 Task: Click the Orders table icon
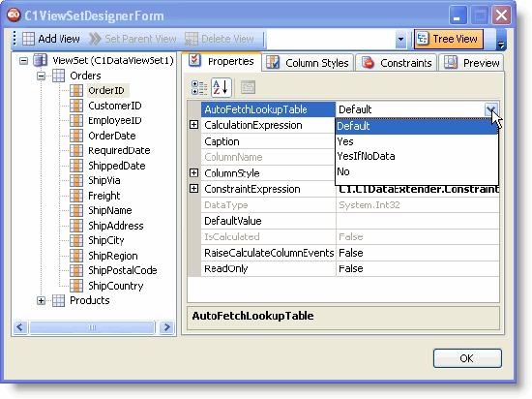(x=58, y=76)
